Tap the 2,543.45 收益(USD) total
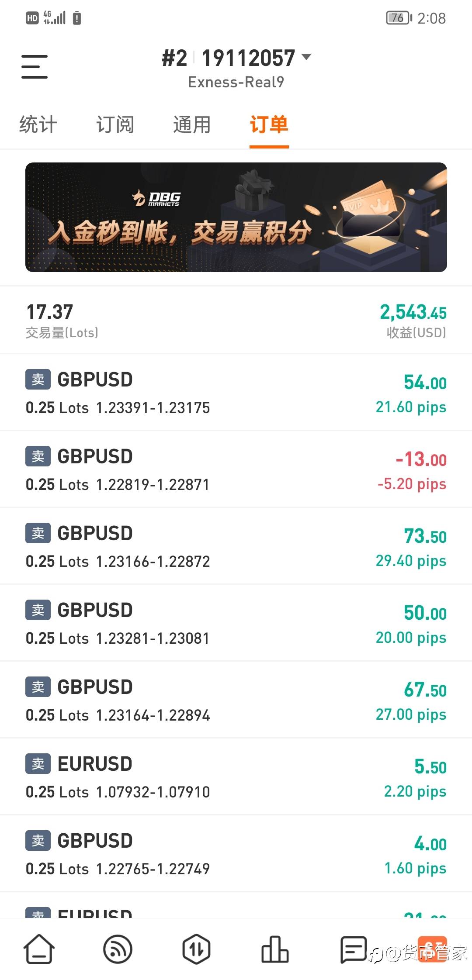Image resolution: width=472 pixels, height=980 pixels. 413,320
